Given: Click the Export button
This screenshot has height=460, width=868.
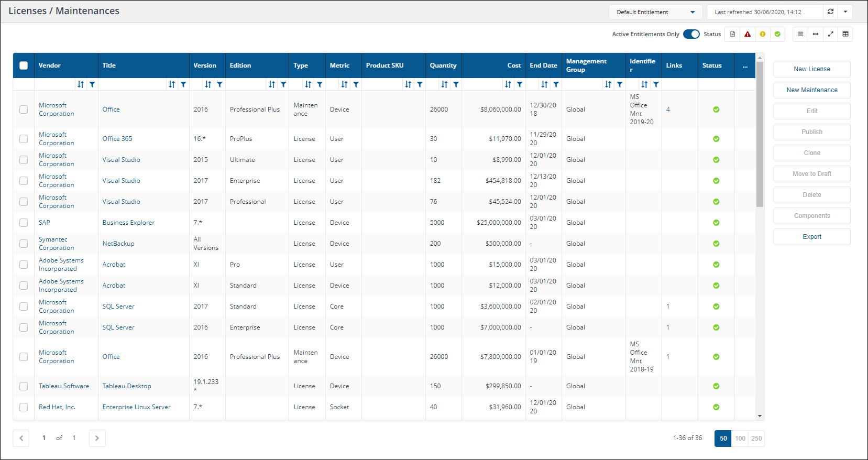Looking at the screenshot, I should tap(811, 237).
